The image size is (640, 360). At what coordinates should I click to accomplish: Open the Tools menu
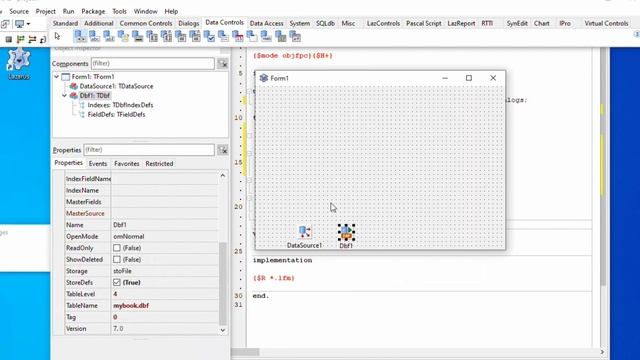[x=119, y=11]
